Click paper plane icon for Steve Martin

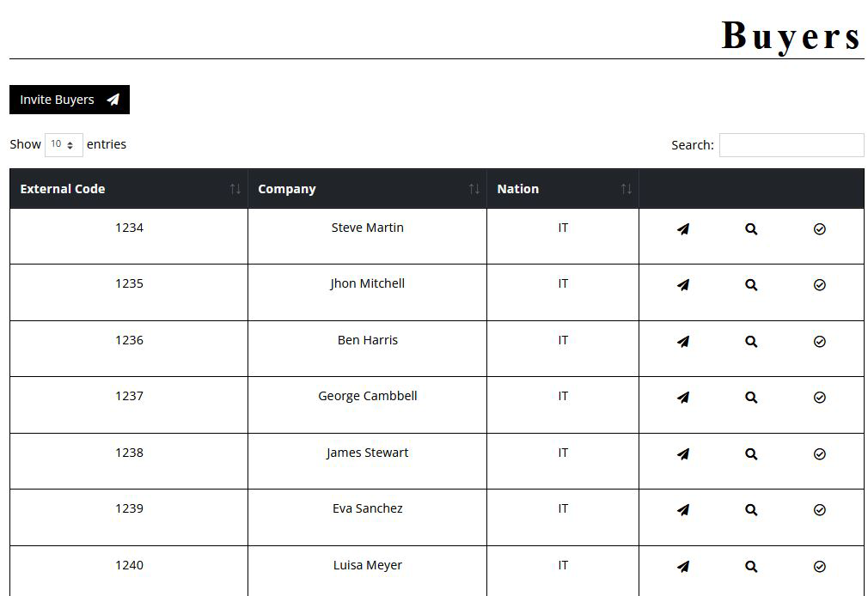683,229
